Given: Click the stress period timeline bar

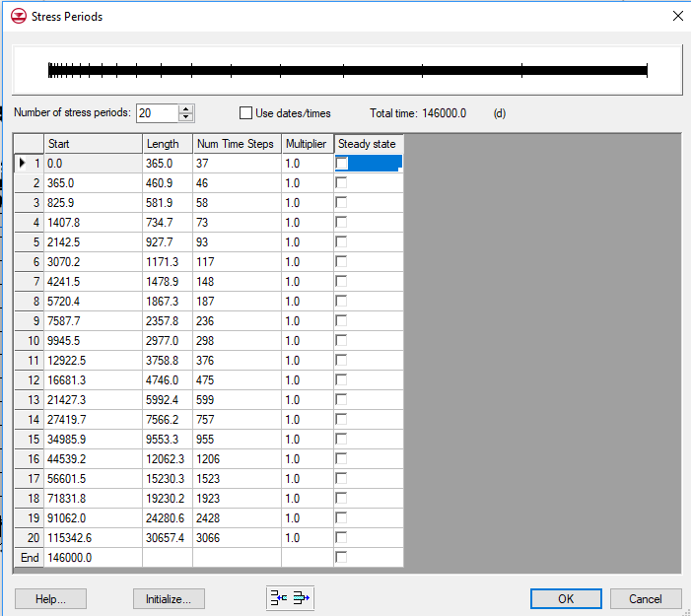Looking at the screenshot, I should pos(348,71).
